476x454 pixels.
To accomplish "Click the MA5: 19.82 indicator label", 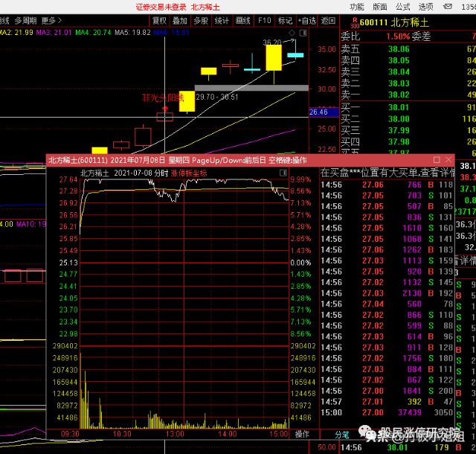I will pos(132,32).
